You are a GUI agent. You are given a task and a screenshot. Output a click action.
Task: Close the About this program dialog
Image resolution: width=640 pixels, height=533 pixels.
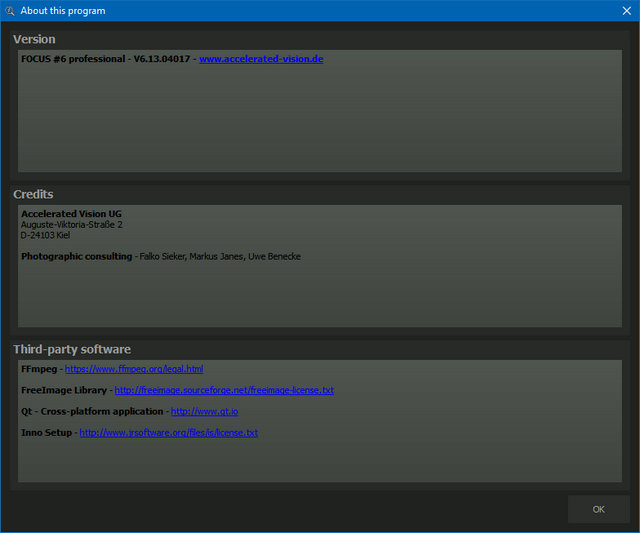tap(626, 11)
